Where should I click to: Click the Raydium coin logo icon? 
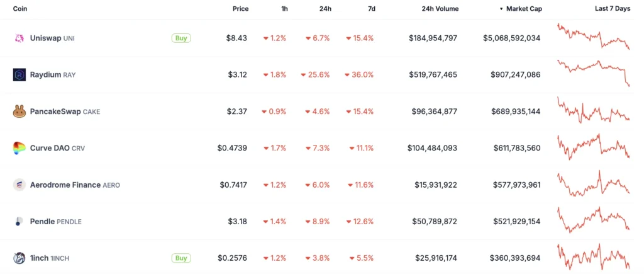coord(19,75)
